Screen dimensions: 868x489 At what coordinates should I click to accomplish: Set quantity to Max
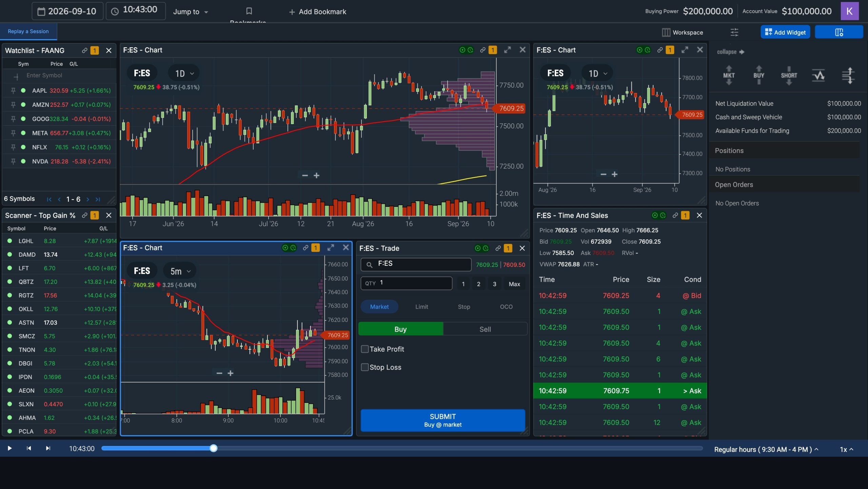(514, 284)
